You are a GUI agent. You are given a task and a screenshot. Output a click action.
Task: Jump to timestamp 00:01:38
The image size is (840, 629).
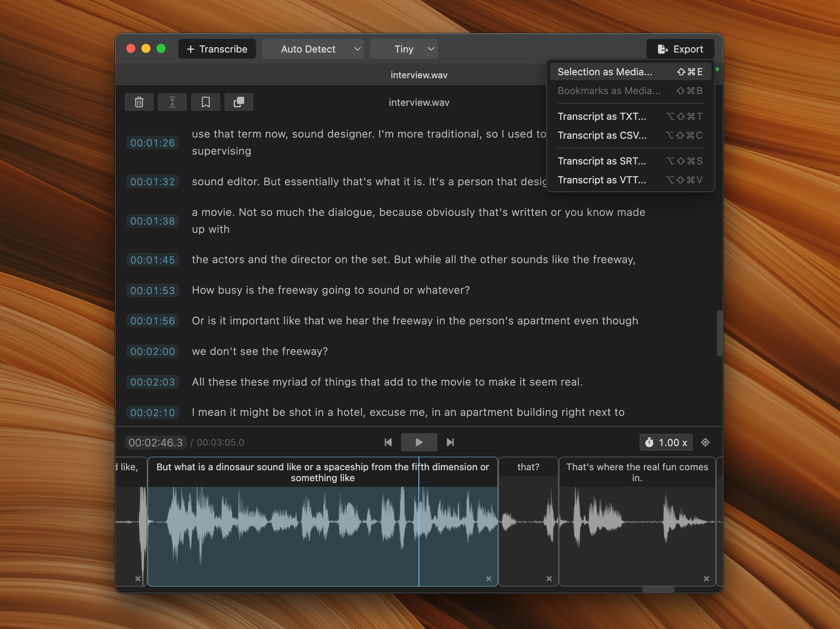pyautogui.click(x=153, y=221)
